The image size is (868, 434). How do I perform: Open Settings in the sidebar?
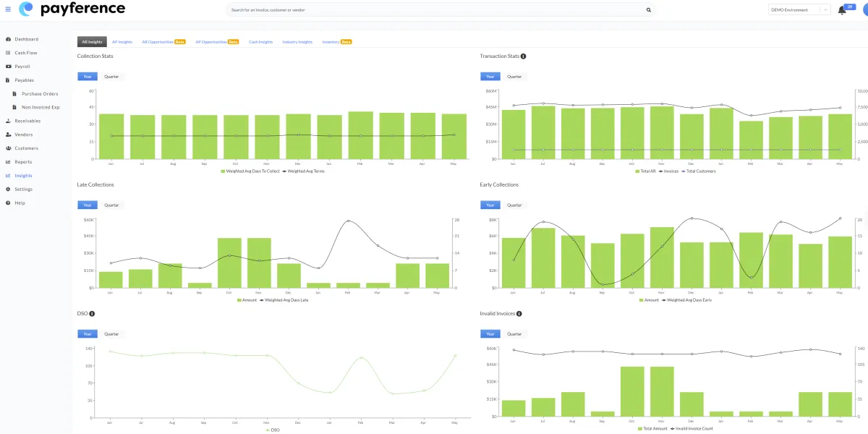(x=24, y=190)
